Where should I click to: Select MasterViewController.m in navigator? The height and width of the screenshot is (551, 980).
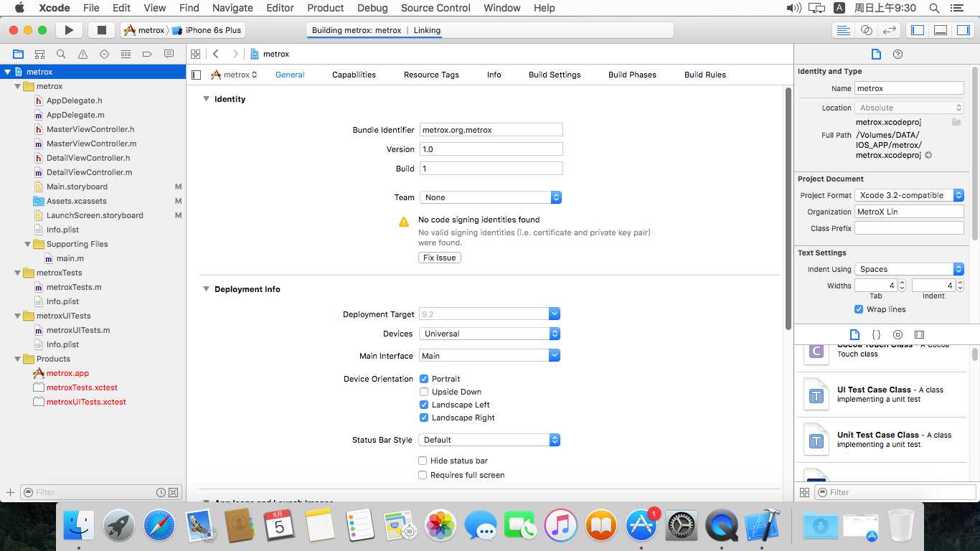pos(91,143)
